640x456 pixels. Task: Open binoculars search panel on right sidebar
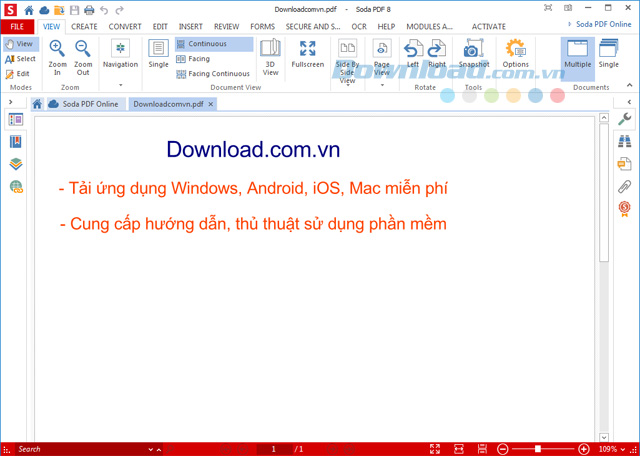coord(624,141)
